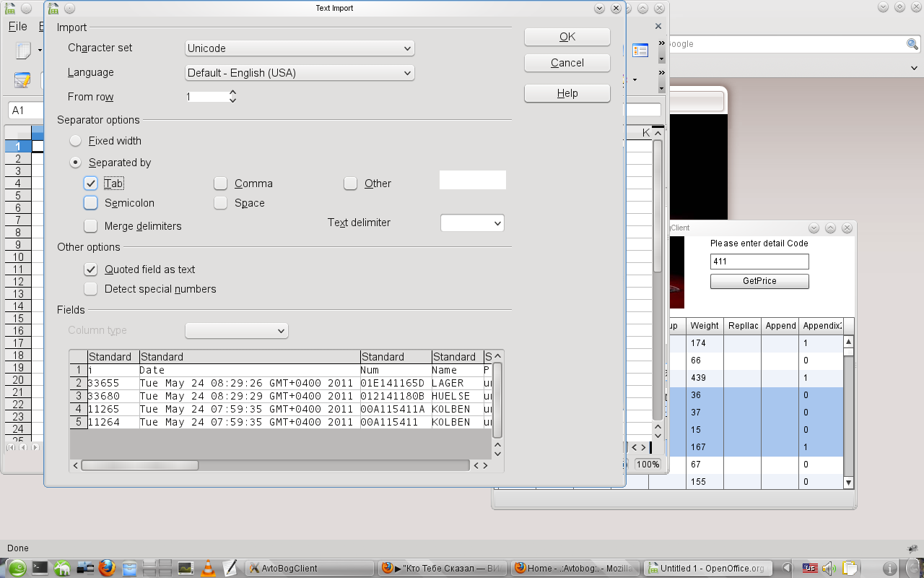
Task: Enable the Semicolon separator
Action: tap(90, 203)
